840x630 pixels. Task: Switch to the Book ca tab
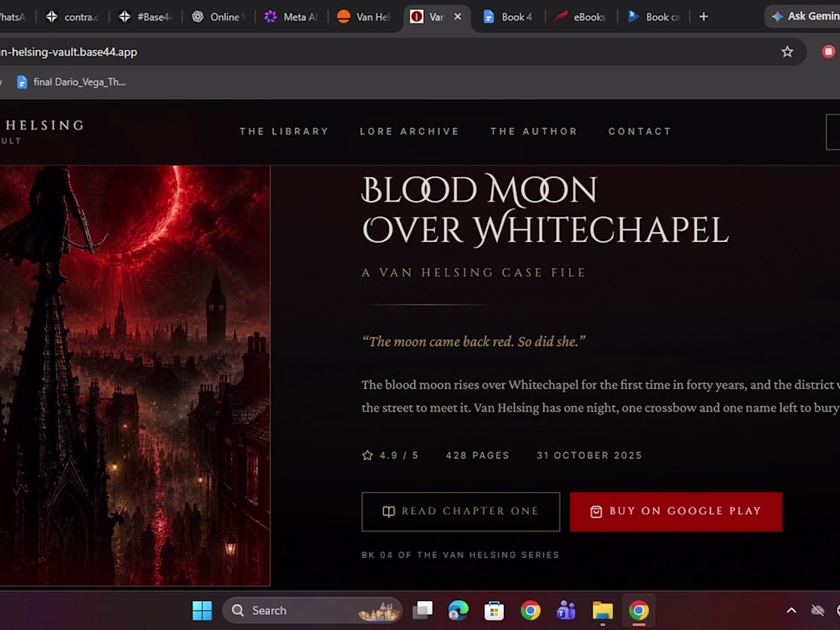coord(654,17)
